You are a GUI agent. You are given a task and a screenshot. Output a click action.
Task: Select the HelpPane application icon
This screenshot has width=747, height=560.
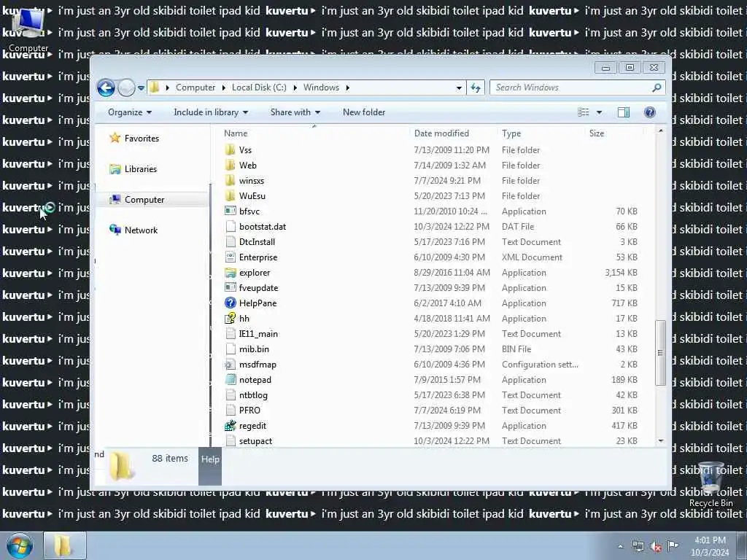tap(231, 303)
